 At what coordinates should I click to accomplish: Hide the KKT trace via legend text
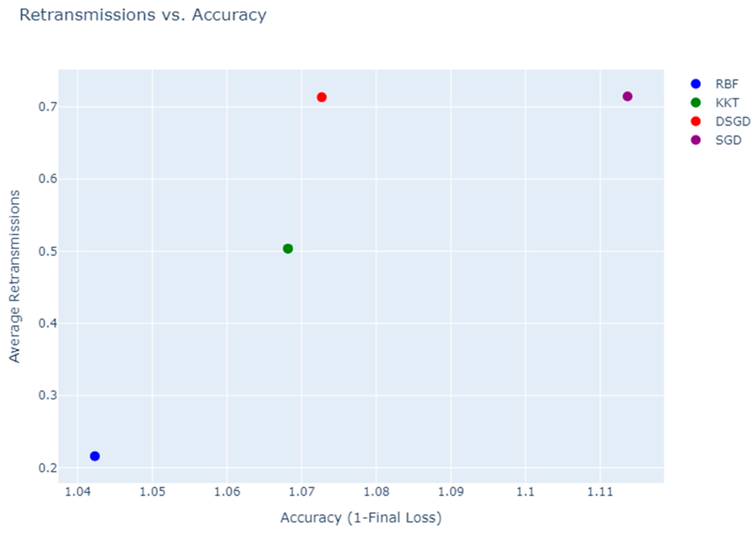(x=727, y=103)
